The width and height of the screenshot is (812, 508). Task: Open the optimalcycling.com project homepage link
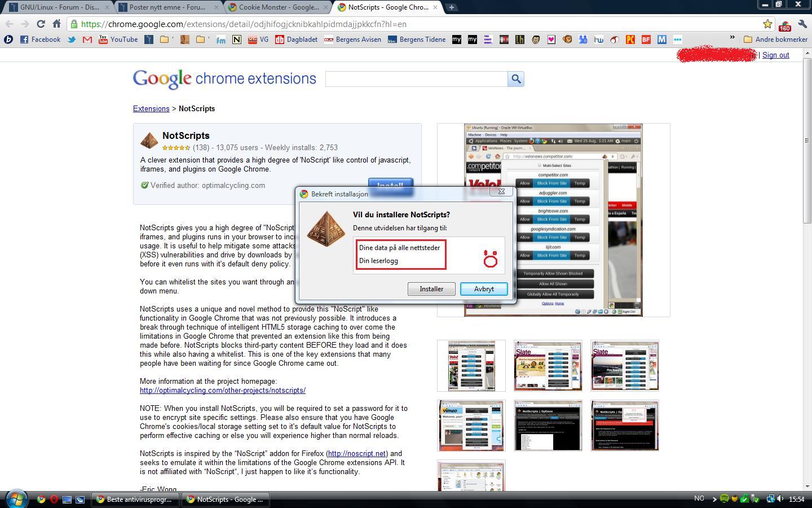tap(223, 391)
